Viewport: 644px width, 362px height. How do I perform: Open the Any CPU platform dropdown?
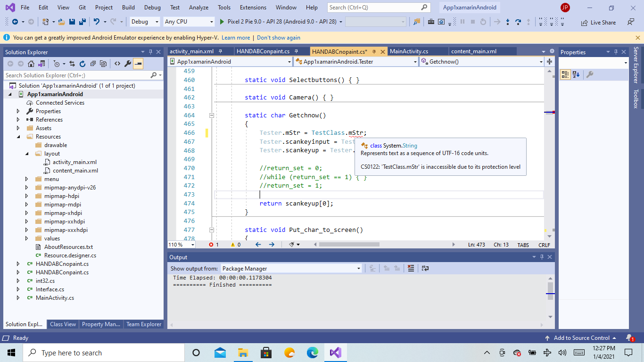tap(189, 22)
